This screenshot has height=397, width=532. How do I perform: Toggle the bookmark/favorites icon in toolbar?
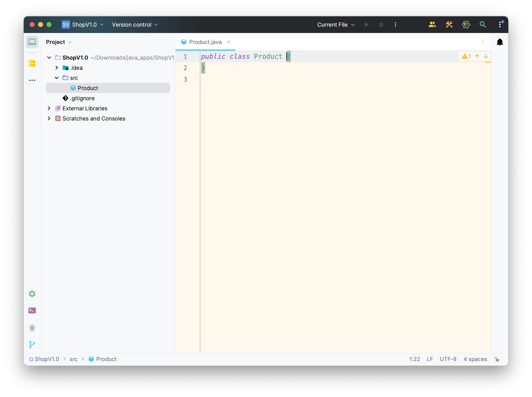coord(33,63)
